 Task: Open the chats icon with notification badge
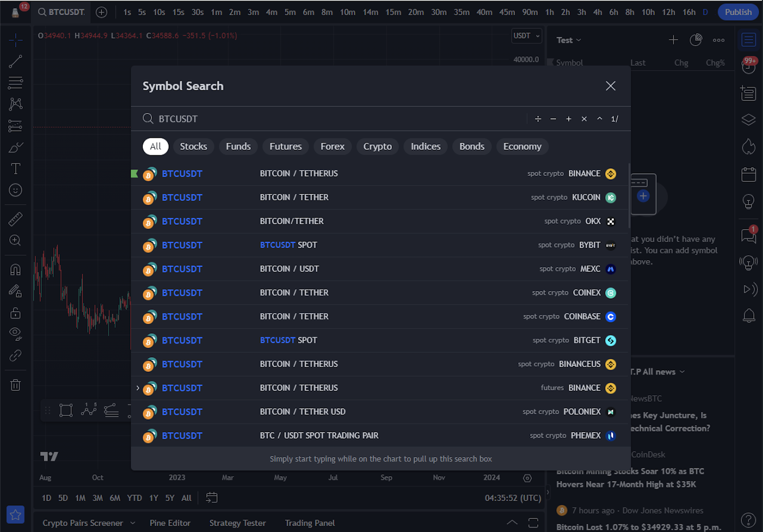[749, 235]
